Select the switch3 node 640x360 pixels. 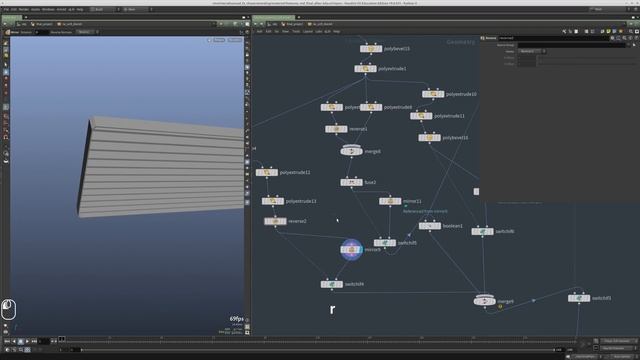pos(579,298)
